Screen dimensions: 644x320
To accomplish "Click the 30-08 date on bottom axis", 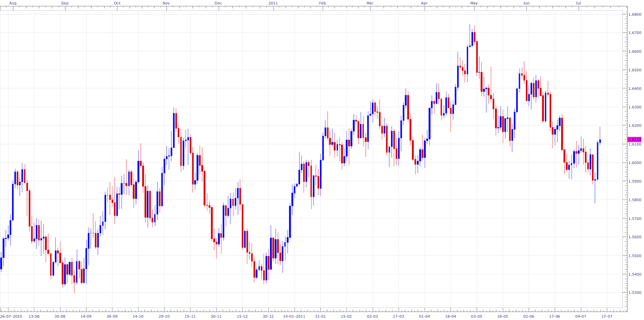I will [60, 317].
